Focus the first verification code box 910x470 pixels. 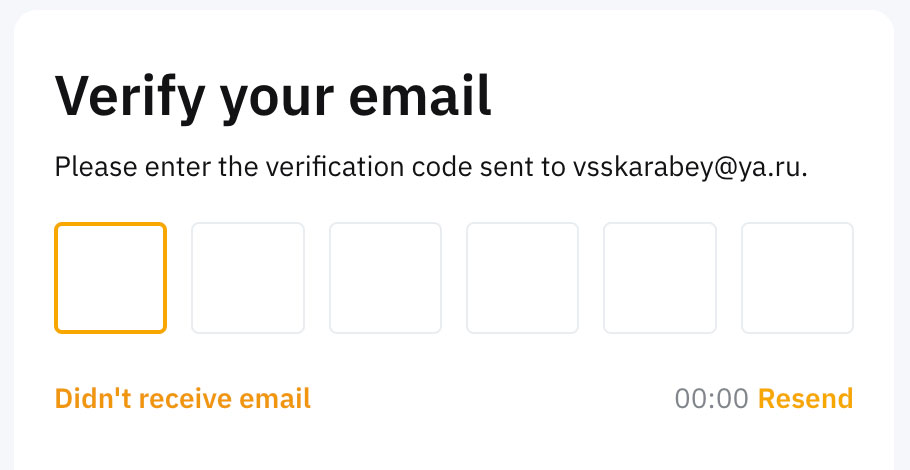110,278
